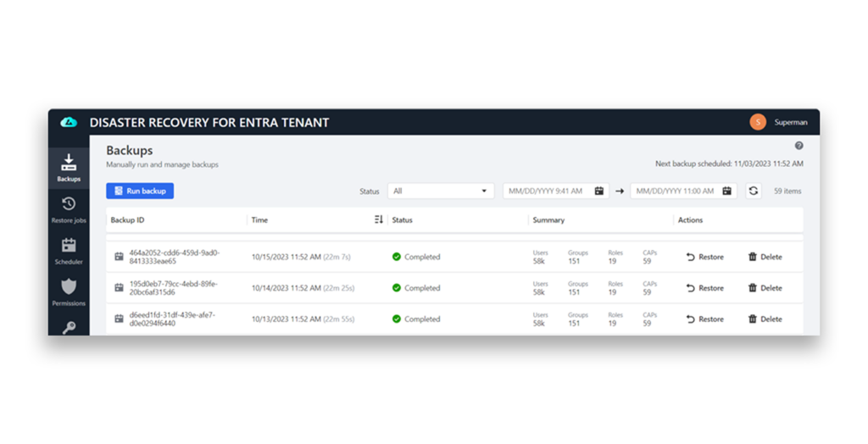Screen dimensions: 868x444
Task: Open the help question mark icon
Action: click(798, 146)
